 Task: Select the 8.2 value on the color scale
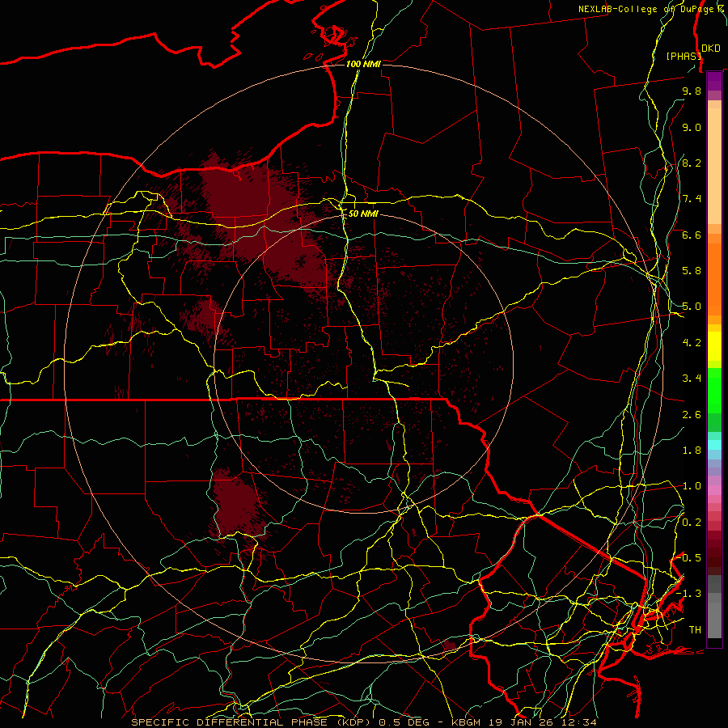tap(692, 163)
